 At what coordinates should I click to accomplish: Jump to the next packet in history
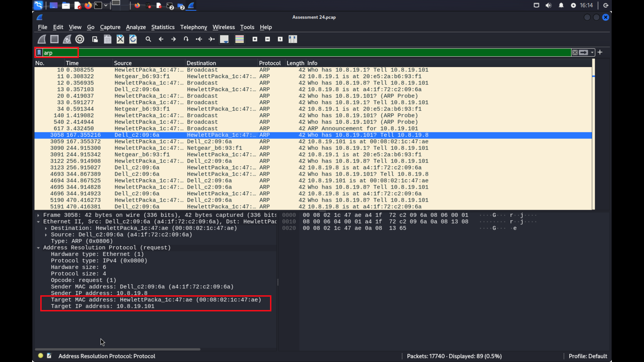pyautogui.click(x=173, y=39)
